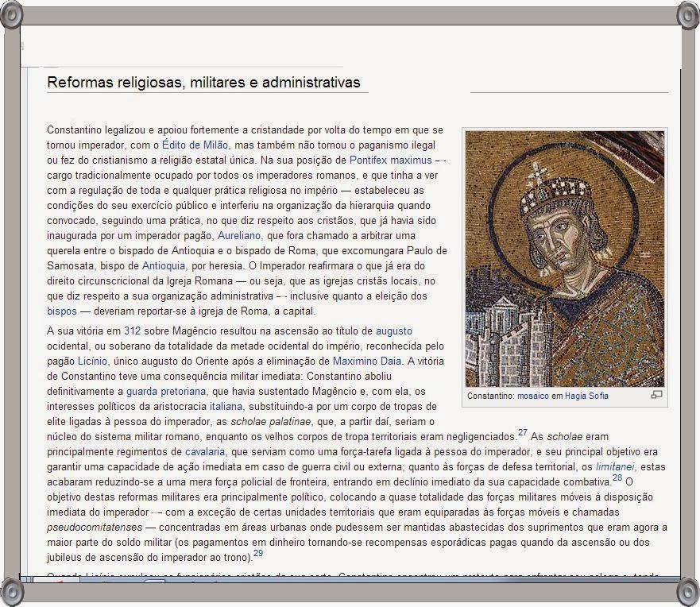Open the augusto link

[x=394, y=331]
